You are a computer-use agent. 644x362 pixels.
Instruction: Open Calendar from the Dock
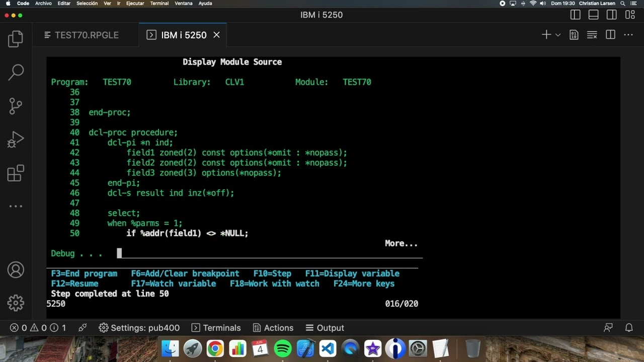(260, 348)
